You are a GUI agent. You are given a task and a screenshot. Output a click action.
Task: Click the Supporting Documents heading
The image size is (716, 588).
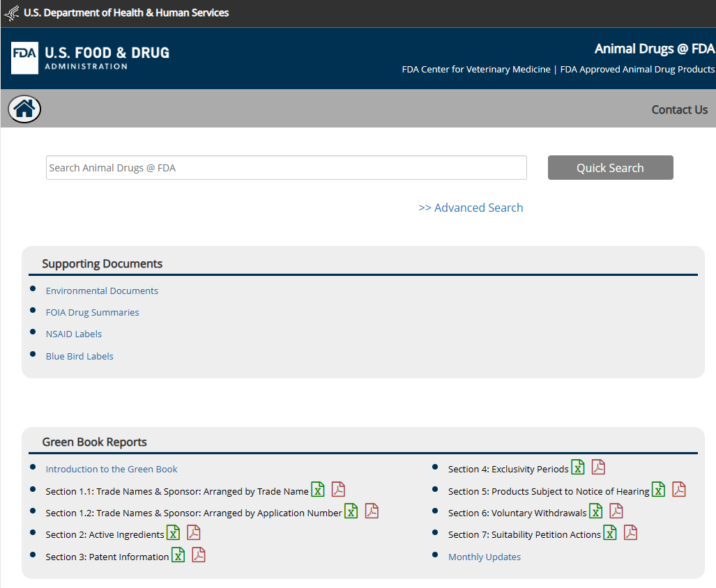(x=102, y=264)
